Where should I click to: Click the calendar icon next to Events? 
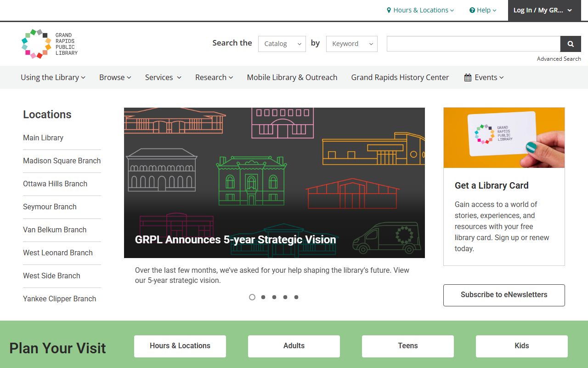pyautogui.click(x=468, y=78)
